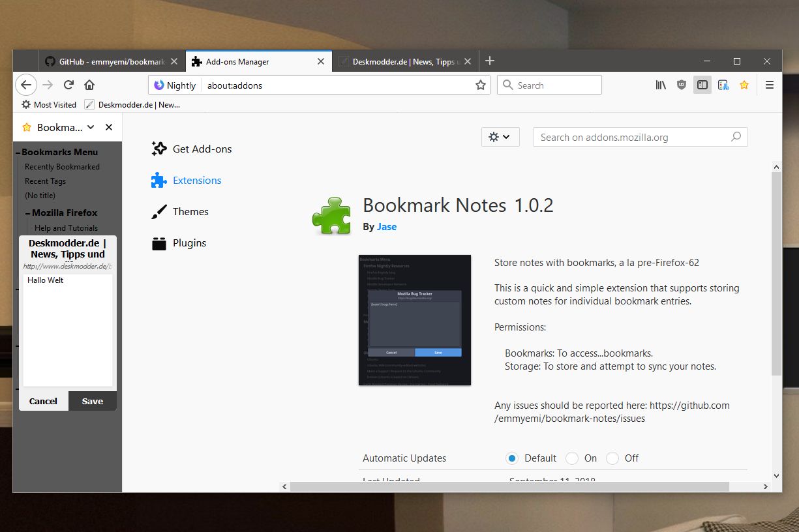The height and width of the screenshot is (532, 799).
Task: Click the vertical scrollbar thumb of add-on details
Action: coord(776,274)
